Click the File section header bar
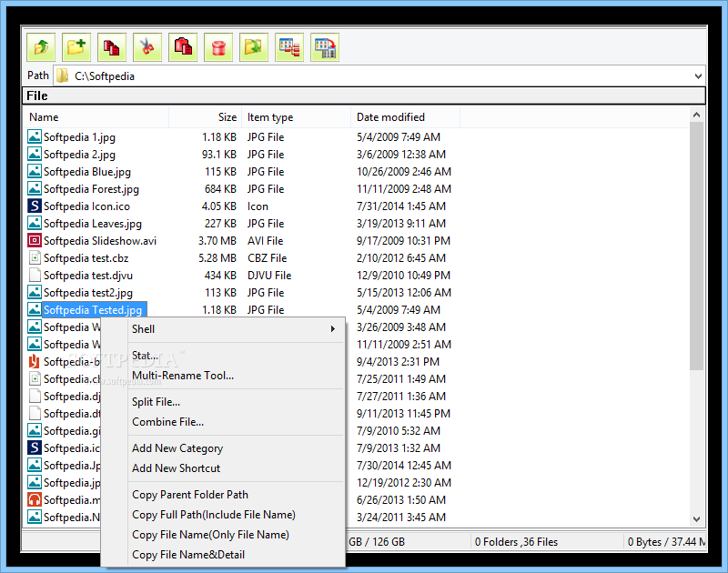 (x=363, y=95)
